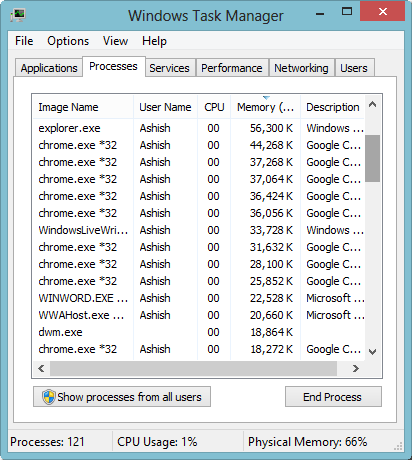Click the 22,528 K memory value
The height and width of the screenshot is (460, 412).
(271, 298)
